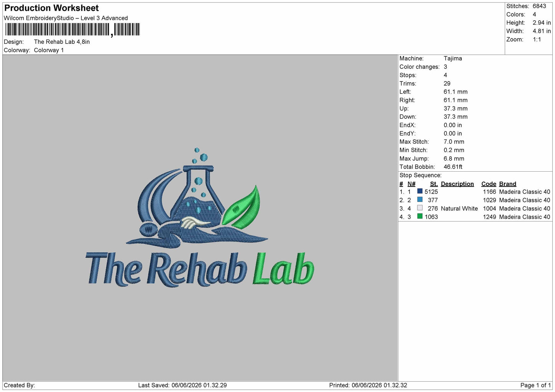Click the Color changes value 3
Screen dimensions: 555x392
[446, 67]
